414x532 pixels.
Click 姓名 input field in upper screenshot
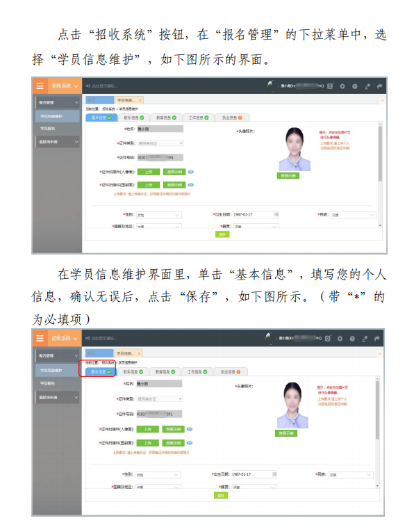[x=160, y=129]
